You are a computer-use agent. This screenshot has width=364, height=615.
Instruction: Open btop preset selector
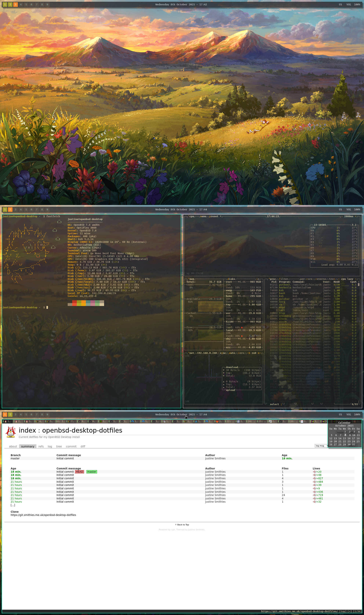pyautogui.click(x=214, y=216)
